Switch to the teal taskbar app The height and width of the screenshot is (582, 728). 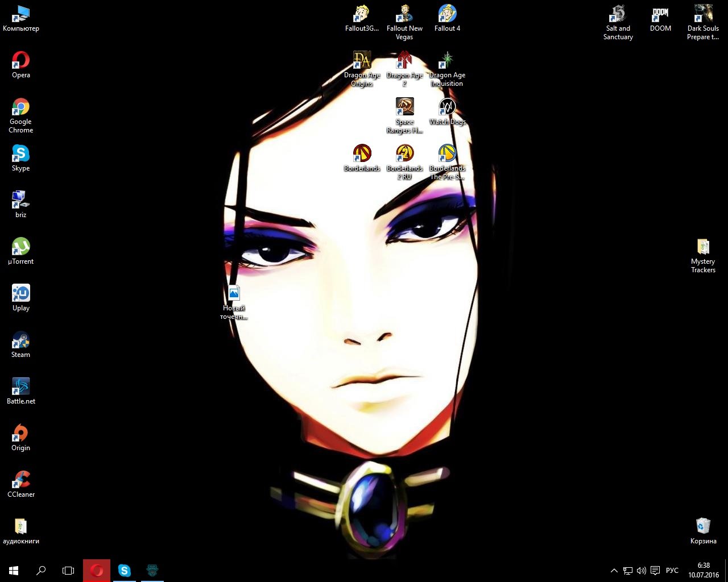coord(152,571)
